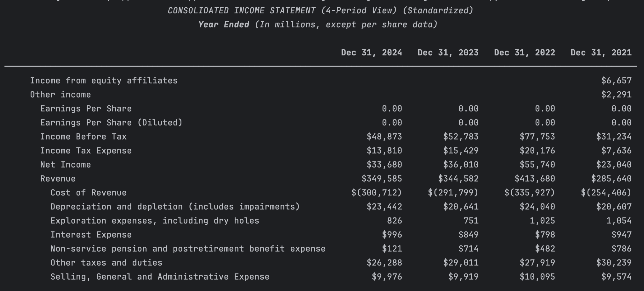Image resolution: width=644 pixels, height=291 pixels.
Task: Click the 'Other income' row label
Action: coord(61,95)
